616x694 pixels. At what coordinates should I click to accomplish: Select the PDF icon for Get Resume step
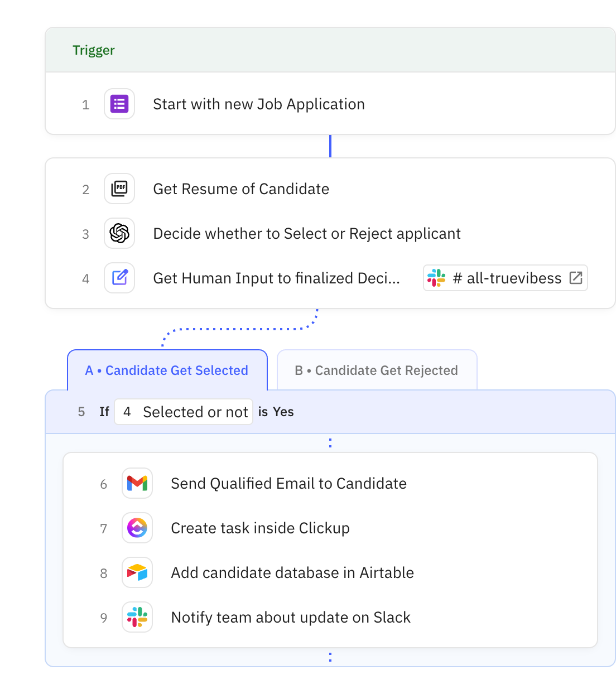(x=119, y=189)
